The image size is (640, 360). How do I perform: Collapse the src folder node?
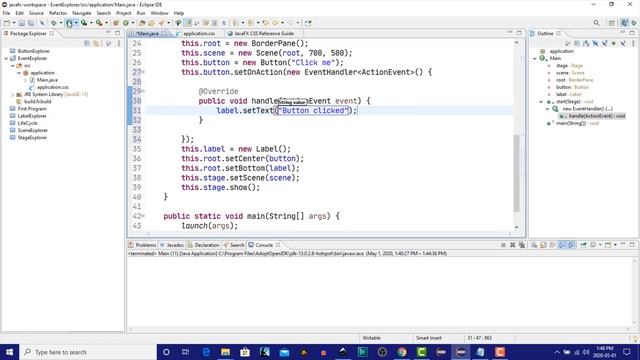click(x=13, y=66)
